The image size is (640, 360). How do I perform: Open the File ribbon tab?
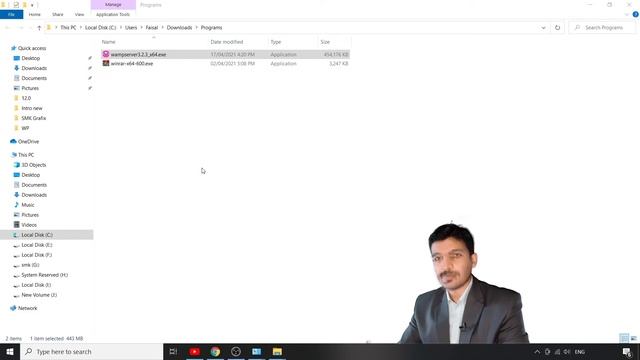coord(11,14)
